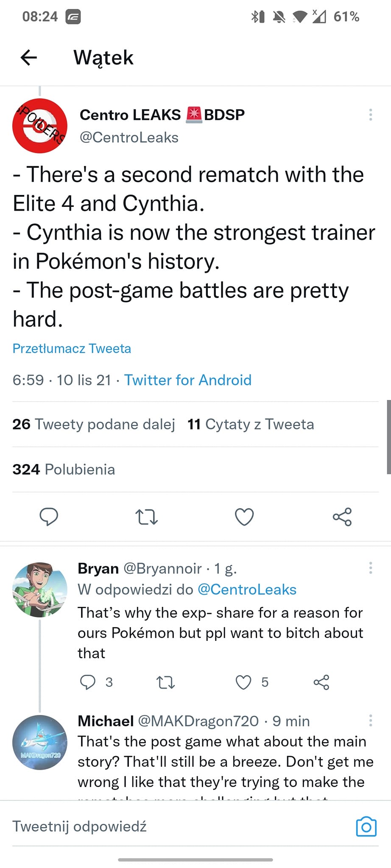This screenshot has width=391, height=868.
Task: Click Przetłumacz Tweeta translate link
Action: point(72,348)
